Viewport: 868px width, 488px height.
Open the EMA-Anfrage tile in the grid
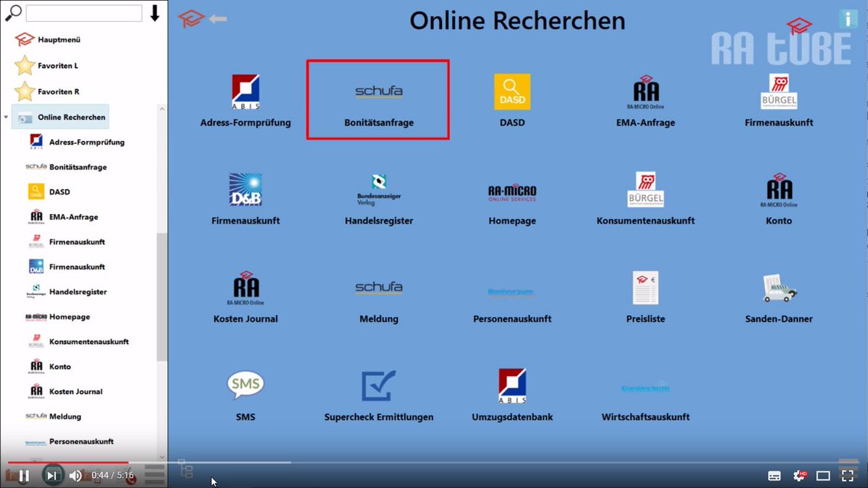point(645,101)
